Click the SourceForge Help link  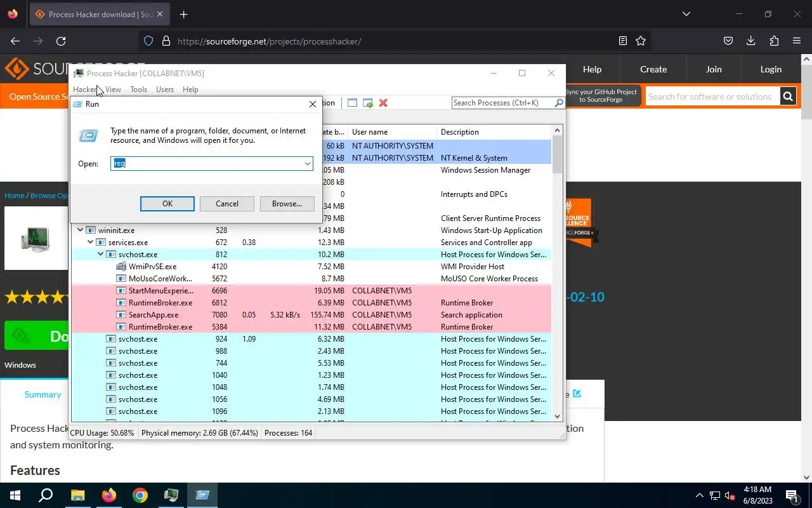(x=592, y=69)
